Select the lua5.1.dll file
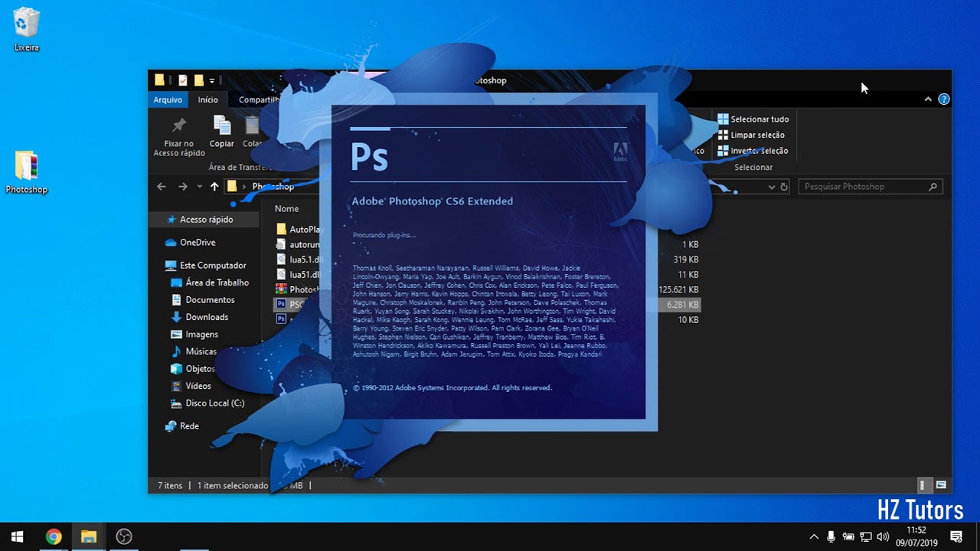 click(x=299, y=259)
